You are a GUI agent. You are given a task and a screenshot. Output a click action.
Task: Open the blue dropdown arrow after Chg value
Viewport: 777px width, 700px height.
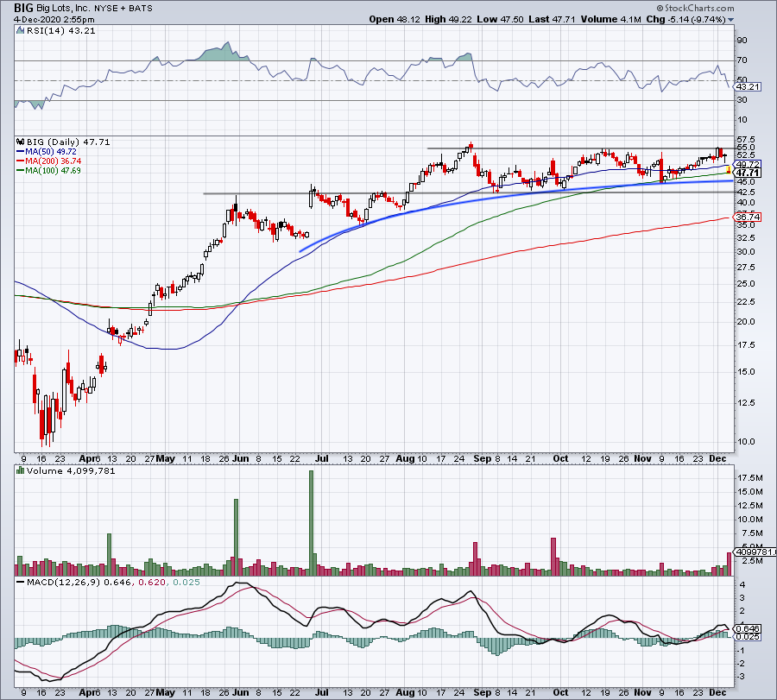coord(731,20)
